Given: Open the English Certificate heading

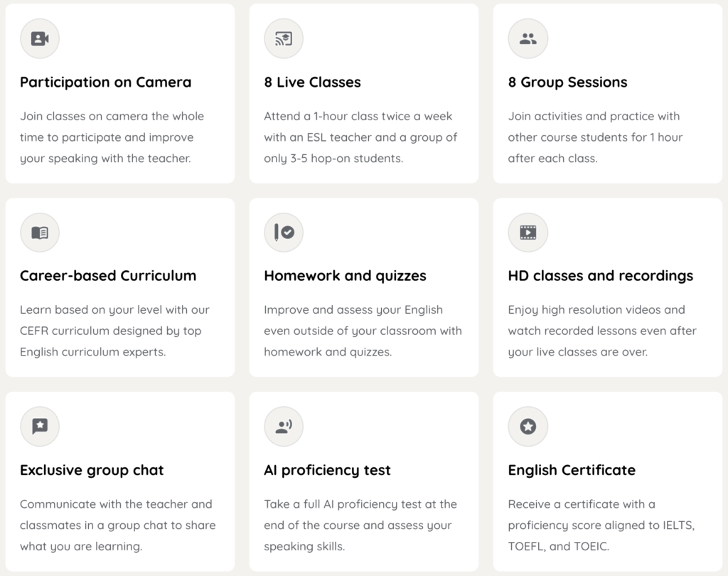Looking at the screenshot, I should 572,470.
